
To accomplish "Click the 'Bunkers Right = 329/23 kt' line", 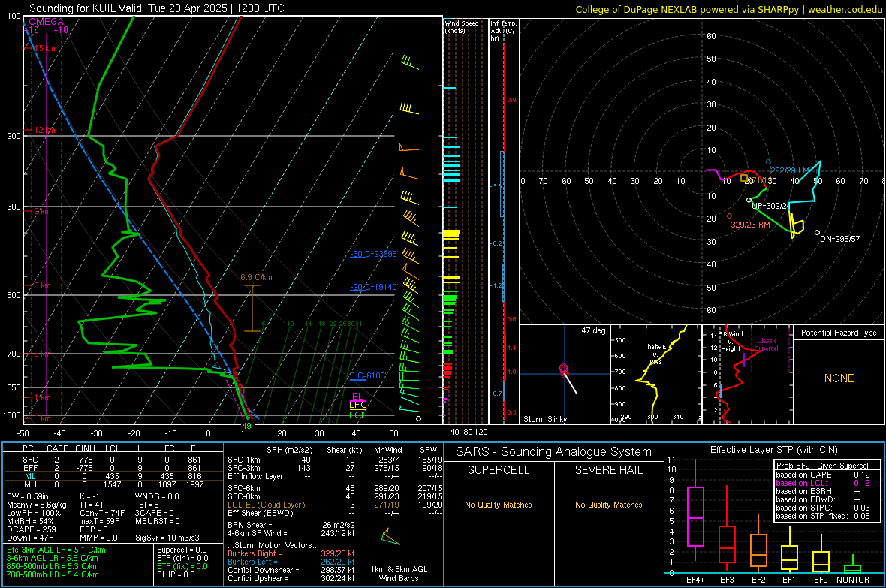I will click(291, 553).
